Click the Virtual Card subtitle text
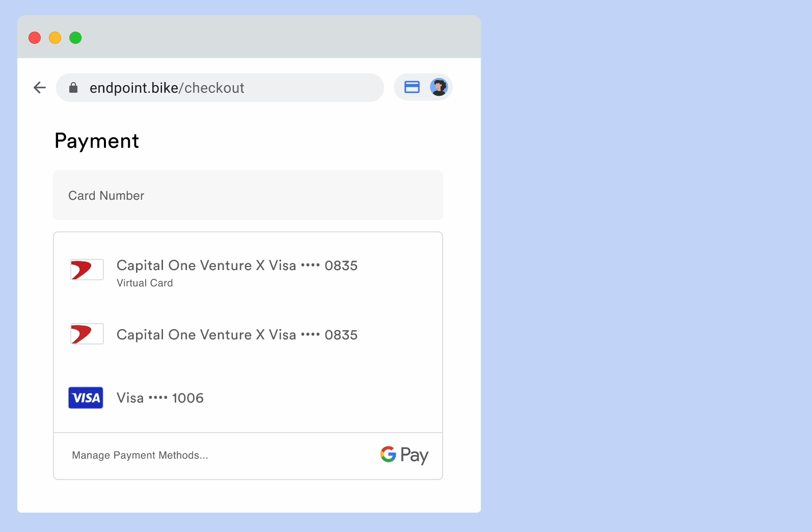This screenshot has width=812, height=532. click(x=145, y=283)
